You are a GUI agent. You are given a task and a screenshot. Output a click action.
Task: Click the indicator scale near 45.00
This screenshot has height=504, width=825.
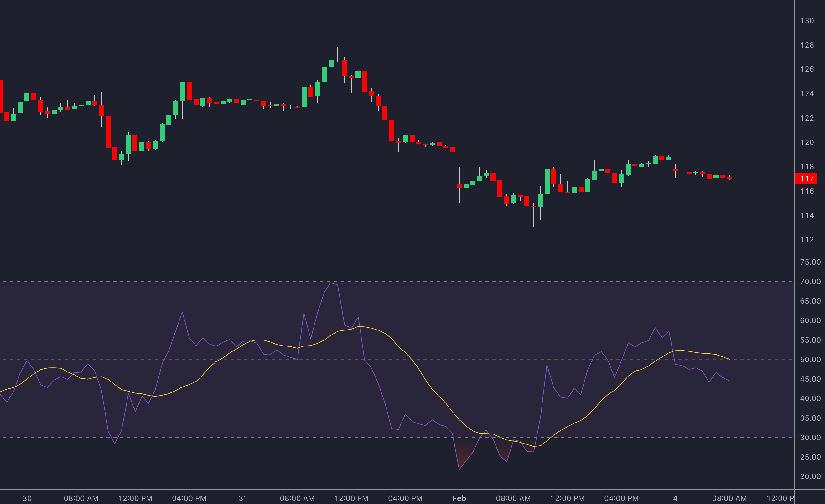[x=810, y=379]
